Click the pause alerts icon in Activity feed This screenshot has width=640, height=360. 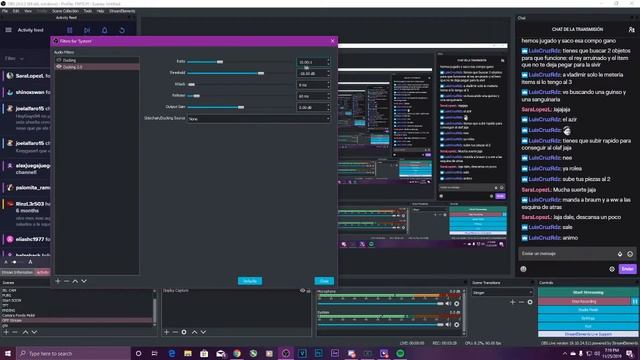70,30
